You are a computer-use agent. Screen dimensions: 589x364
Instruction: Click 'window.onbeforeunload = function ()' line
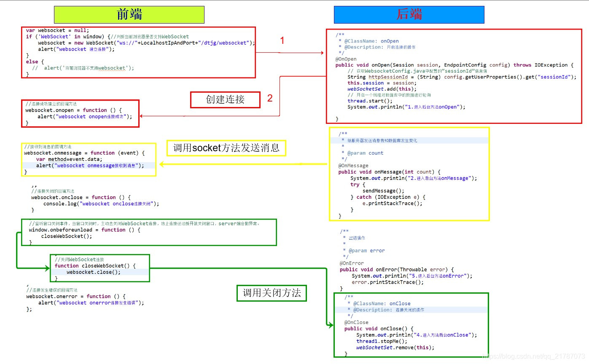[84, 230]
